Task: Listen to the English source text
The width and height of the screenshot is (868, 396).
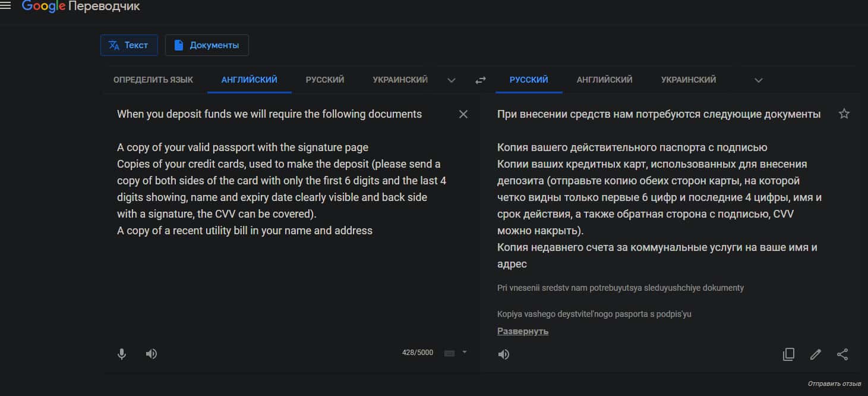Action: coord(151,354)
